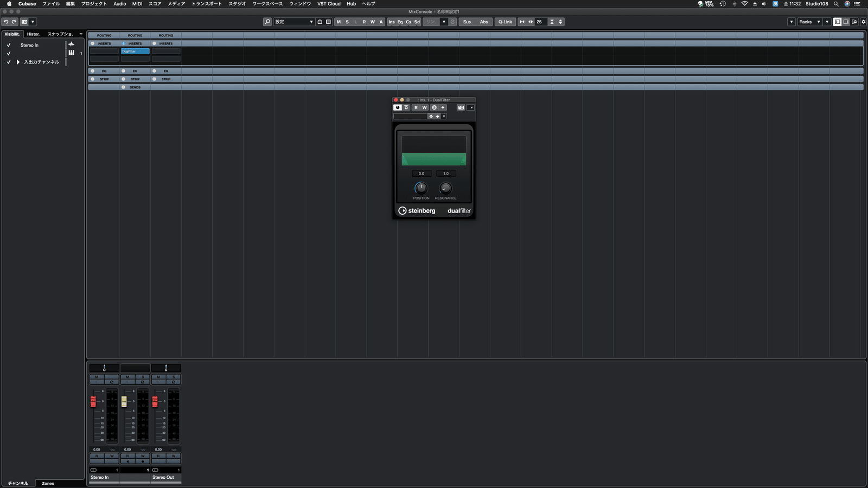Open the VST Cloud menu

click(x=329, y=4)
